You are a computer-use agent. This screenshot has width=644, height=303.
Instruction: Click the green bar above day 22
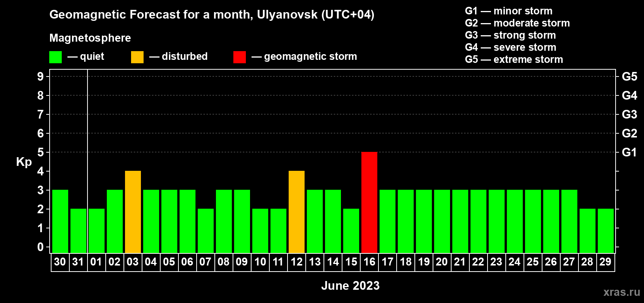pyautogui.click(x=478, y=221)
